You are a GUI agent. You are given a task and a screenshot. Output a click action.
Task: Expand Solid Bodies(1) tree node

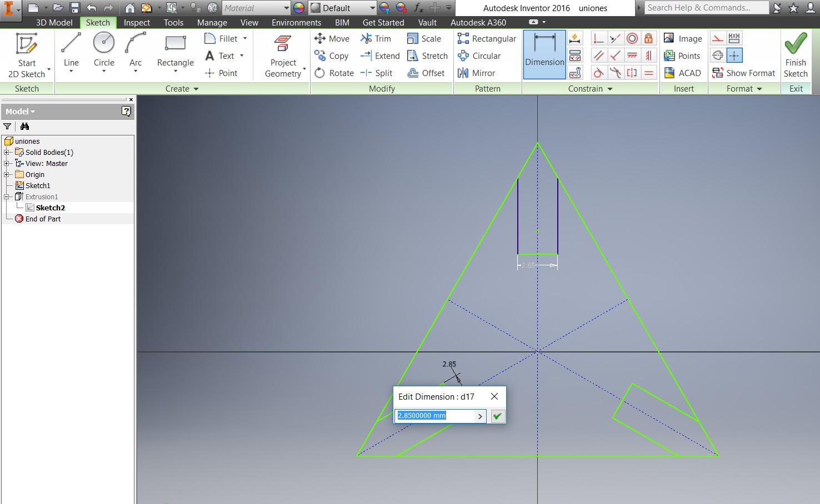[7, 152]
